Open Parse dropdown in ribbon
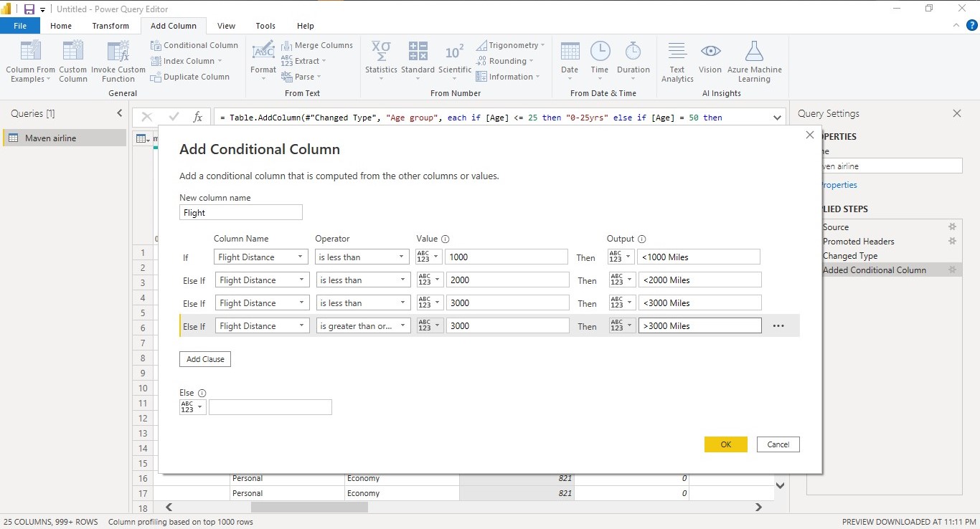980x529 pixels. coord(301,77)
